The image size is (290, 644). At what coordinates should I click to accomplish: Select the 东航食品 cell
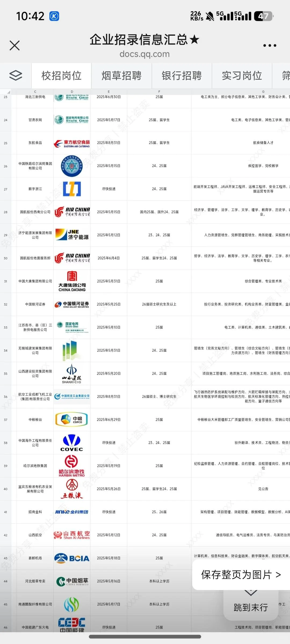(x=35, y=143)
